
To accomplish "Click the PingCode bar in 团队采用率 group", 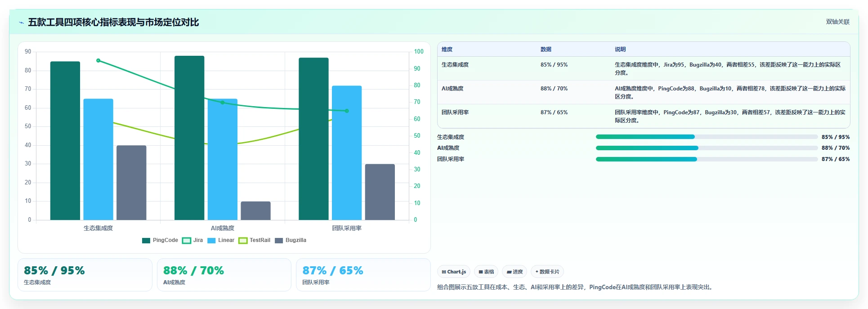I will (x=313, y=139).
